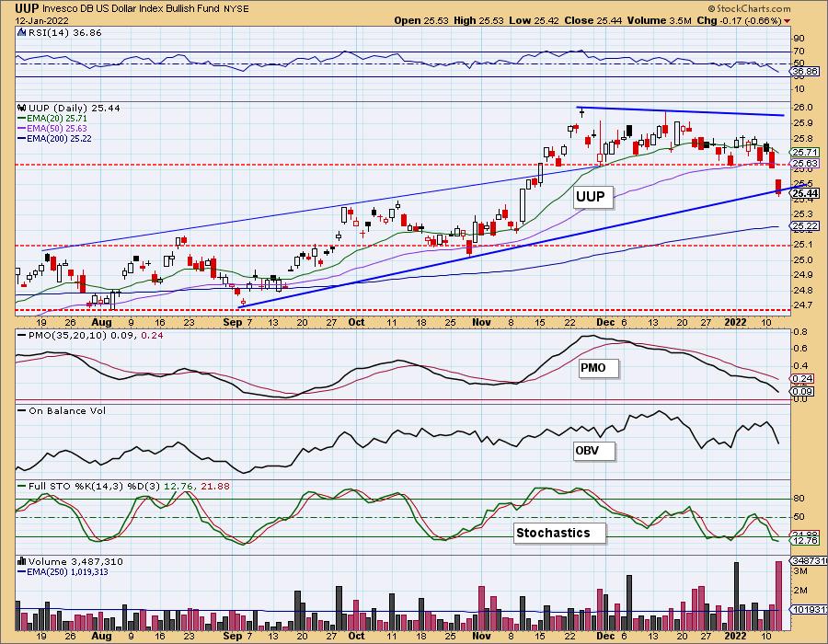Image resolution: width=828 pixels, height=644 pixels.
Task: Click the RSI indicator icon beside RSI(14)
Action: pos(21,33)
